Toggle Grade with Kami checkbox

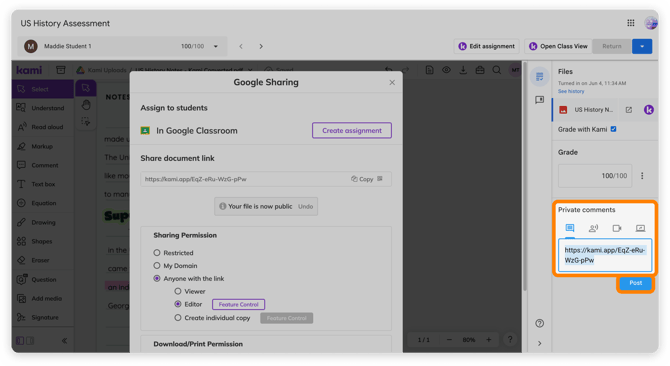coord(613,129)
